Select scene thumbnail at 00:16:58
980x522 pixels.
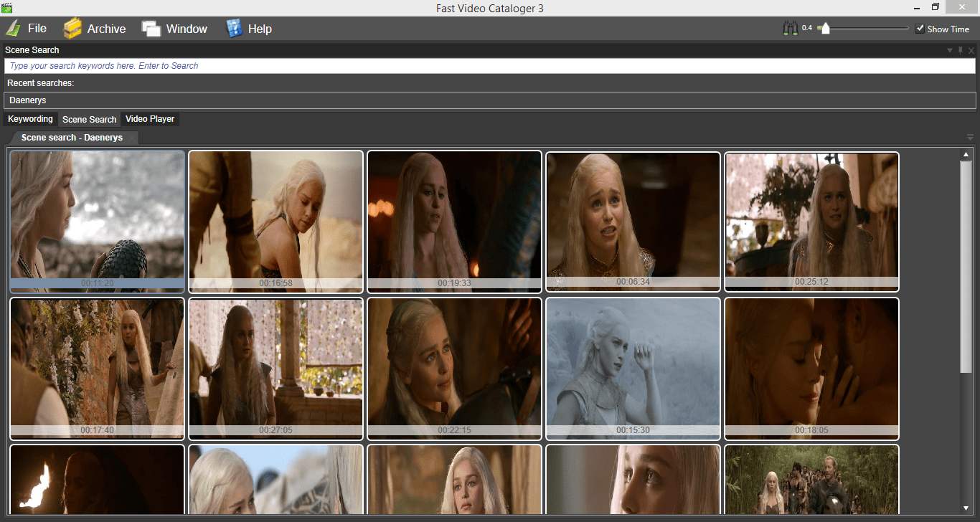276,222
